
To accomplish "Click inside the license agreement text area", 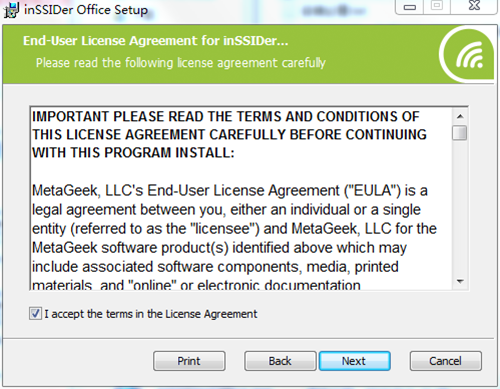I will click(241, 199).
